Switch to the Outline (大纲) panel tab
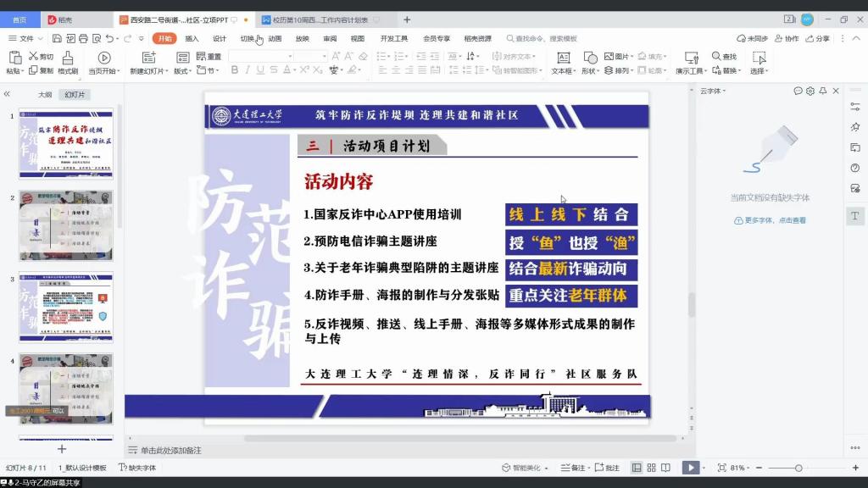868x488 pixels. click(x=45, y=95)
